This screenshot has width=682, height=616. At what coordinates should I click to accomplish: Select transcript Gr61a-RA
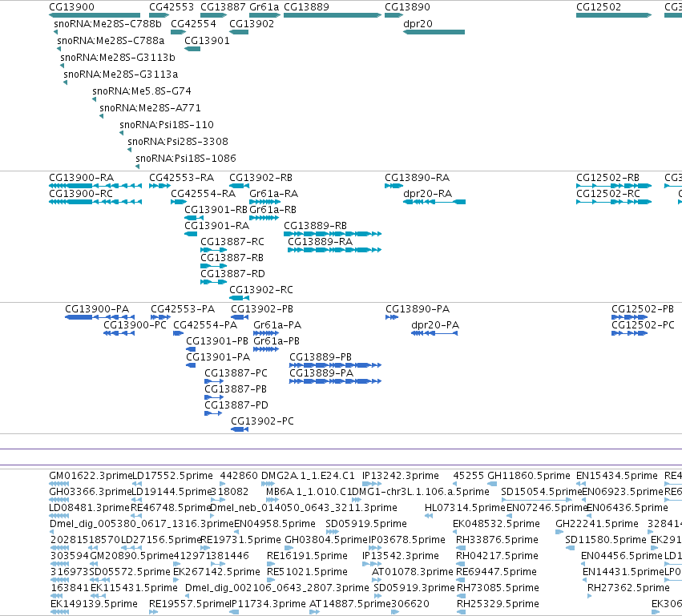264,202
